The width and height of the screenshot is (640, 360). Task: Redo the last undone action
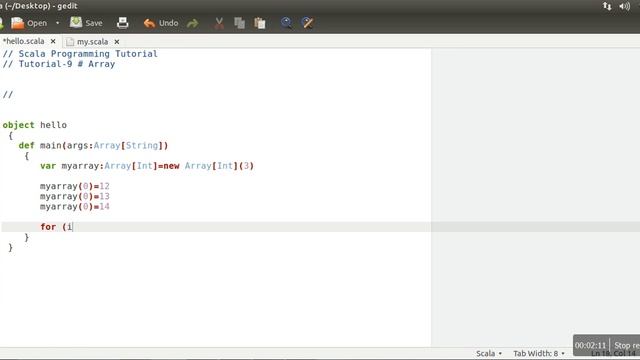(193, 23)
